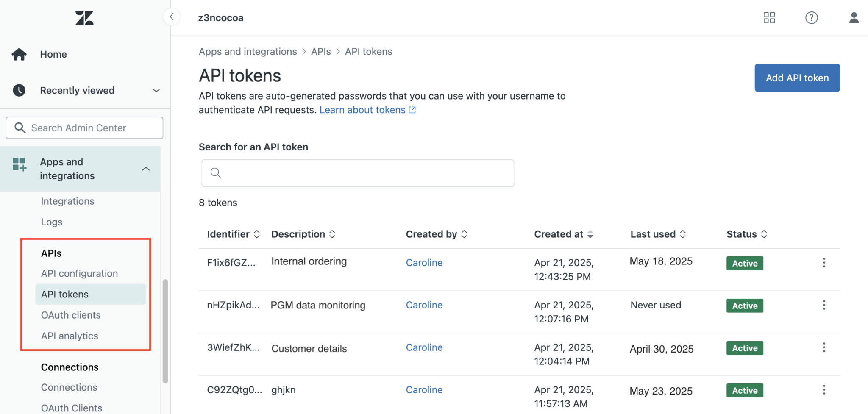
Task: Expand the Recently viewed dropdown
Action: point(156,90)
